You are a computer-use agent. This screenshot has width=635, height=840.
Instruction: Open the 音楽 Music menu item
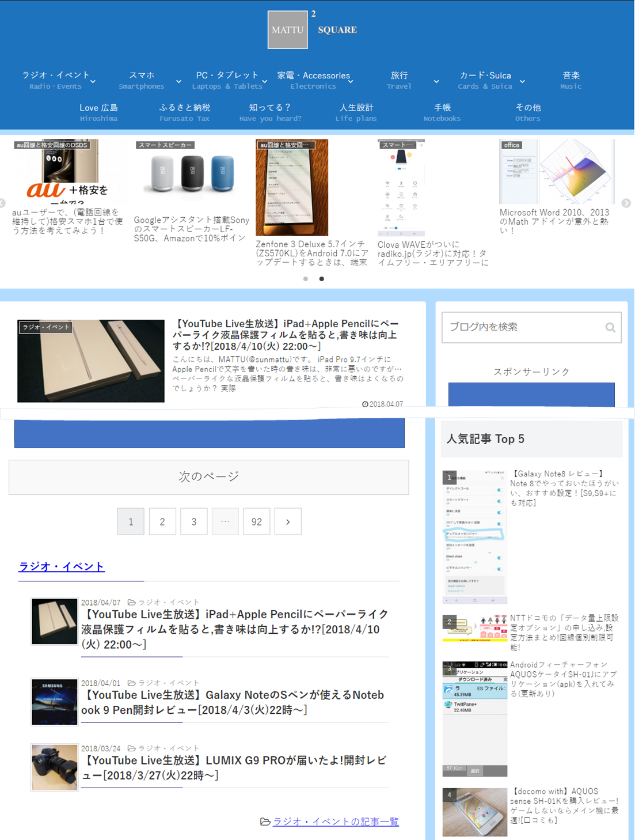571,80
